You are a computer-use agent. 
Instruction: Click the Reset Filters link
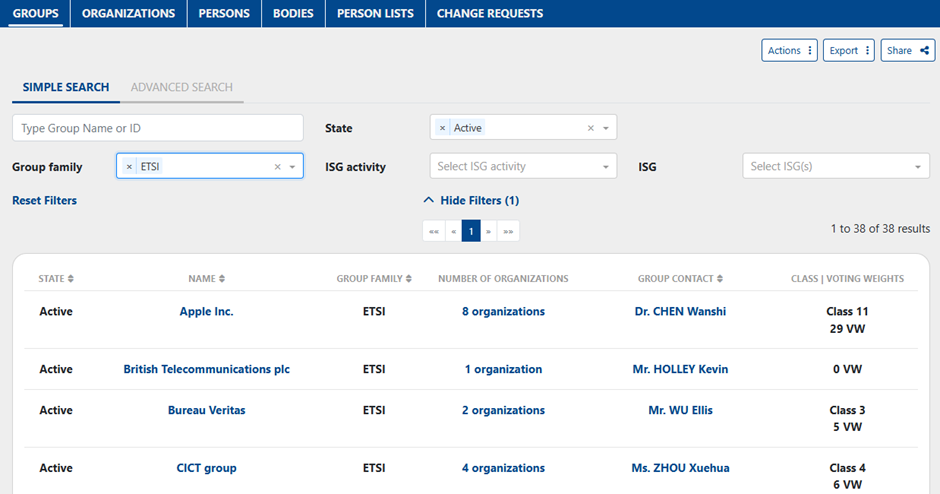[44, 201]
